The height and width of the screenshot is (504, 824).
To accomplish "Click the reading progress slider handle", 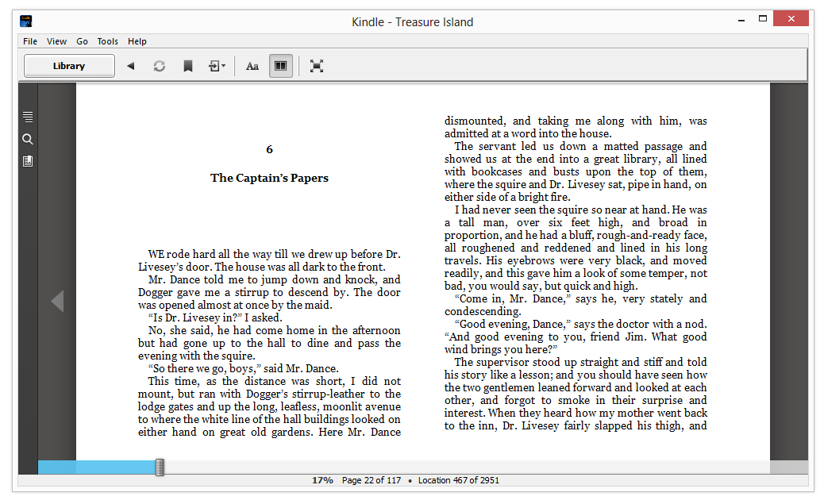I will pos(160,467).
